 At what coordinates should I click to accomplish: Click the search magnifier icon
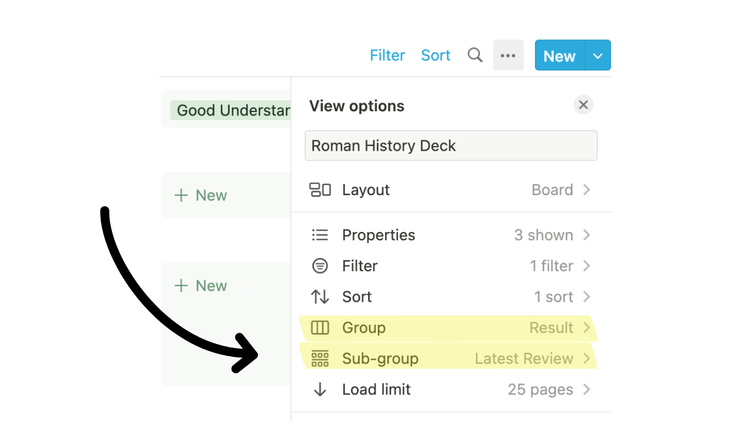tap(475, 56)
